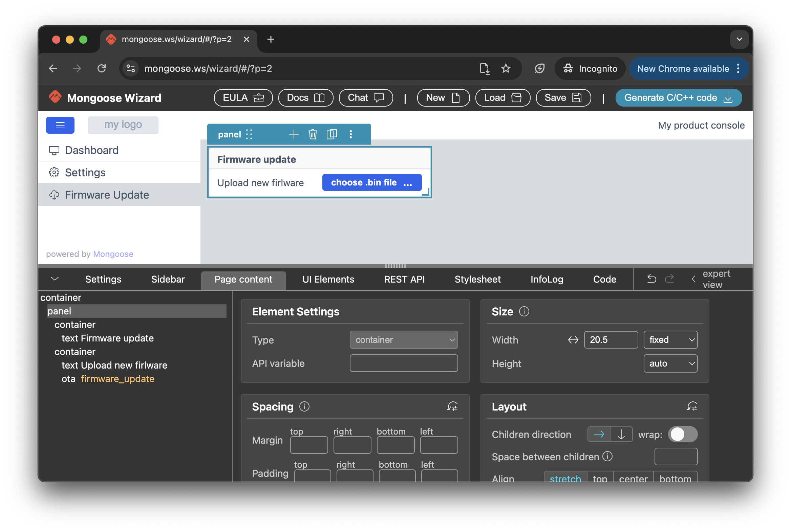
Task: Click Layout reset-style icon
Action: pyautogui.click(x=692, y=406)
